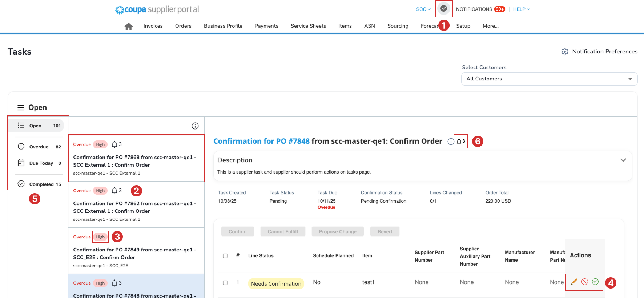Open the Setup tab
The height and width of the screenshot is (298, 644).
(x=463, y=26)
